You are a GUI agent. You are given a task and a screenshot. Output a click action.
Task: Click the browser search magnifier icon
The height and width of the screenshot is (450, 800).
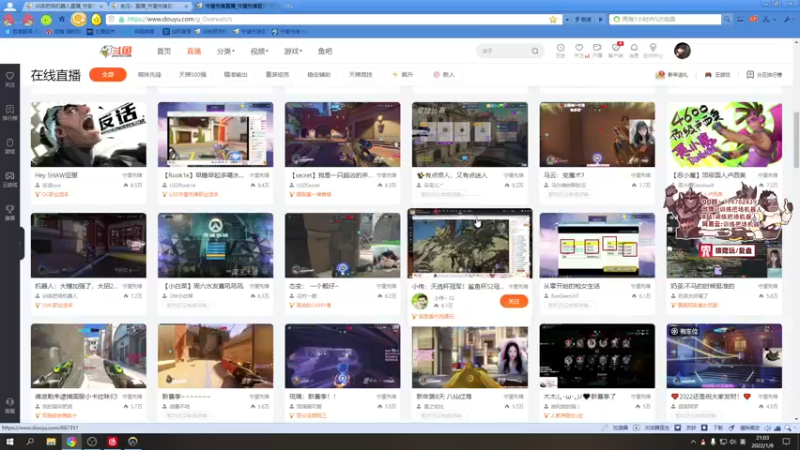(727, 19)
